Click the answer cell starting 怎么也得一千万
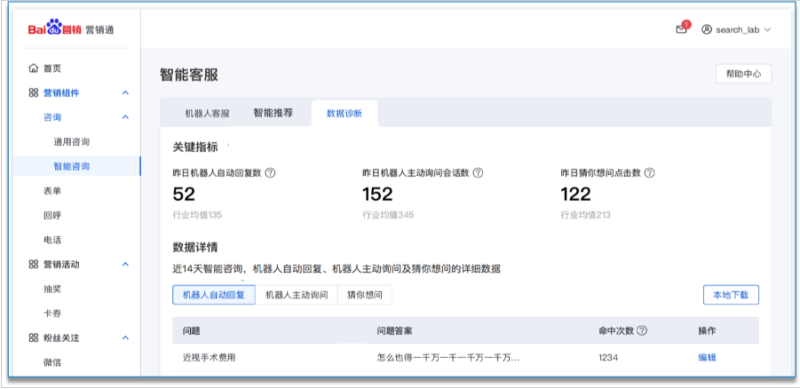 click(448, 358)
